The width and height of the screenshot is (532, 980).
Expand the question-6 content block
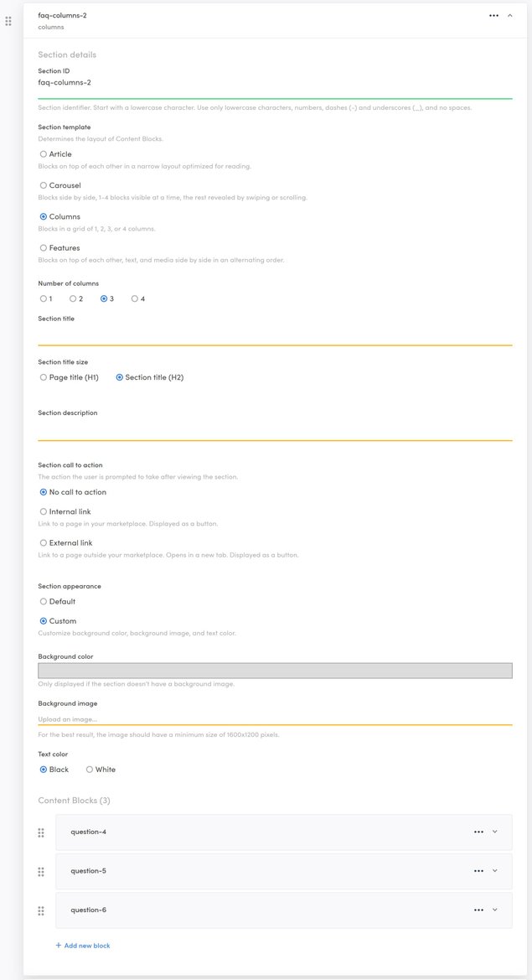point(495,910)
